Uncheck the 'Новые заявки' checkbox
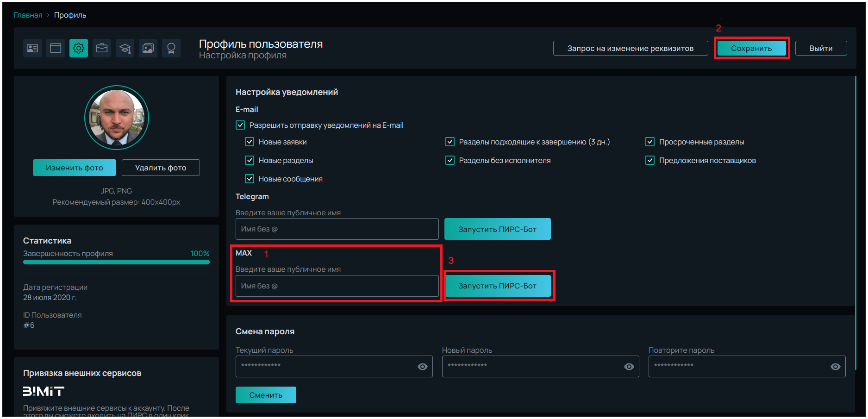Image resolution: width=868 pixels, height=419 pixels. click(x=250, y=142)
